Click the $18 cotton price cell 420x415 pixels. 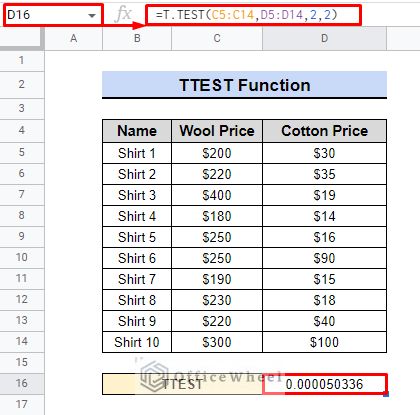(325, 300)
